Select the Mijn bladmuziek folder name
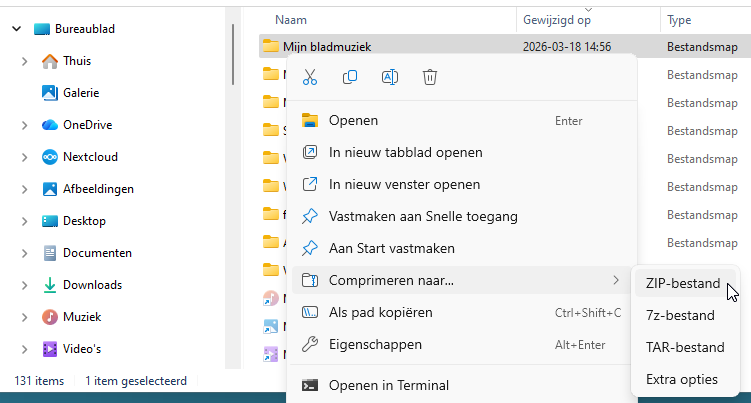 (327, 46)
